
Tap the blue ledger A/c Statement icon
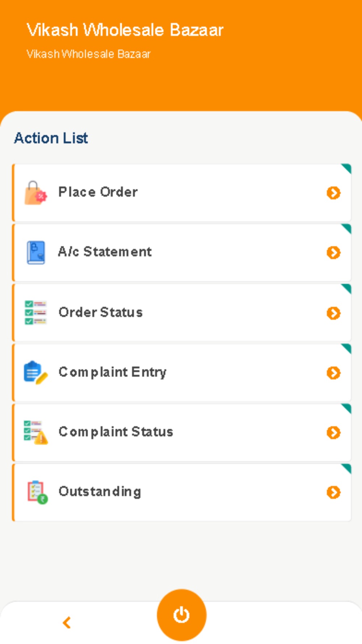pos(35,252)
